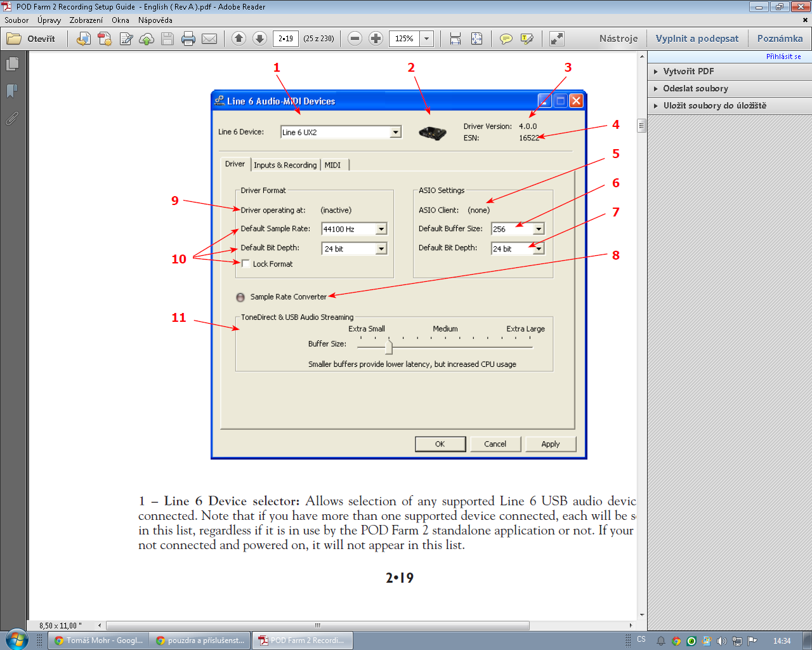Click the cloud upload icon
The image size is (812, 650).
click(x=147, y=39)
